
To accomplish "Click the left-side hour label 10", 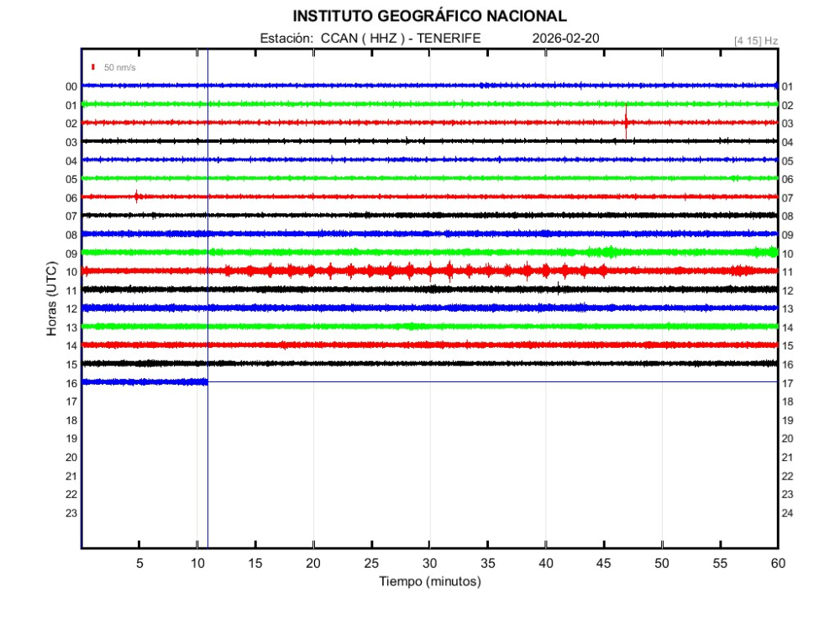I will pyautogui.click(x=71, y=272).
